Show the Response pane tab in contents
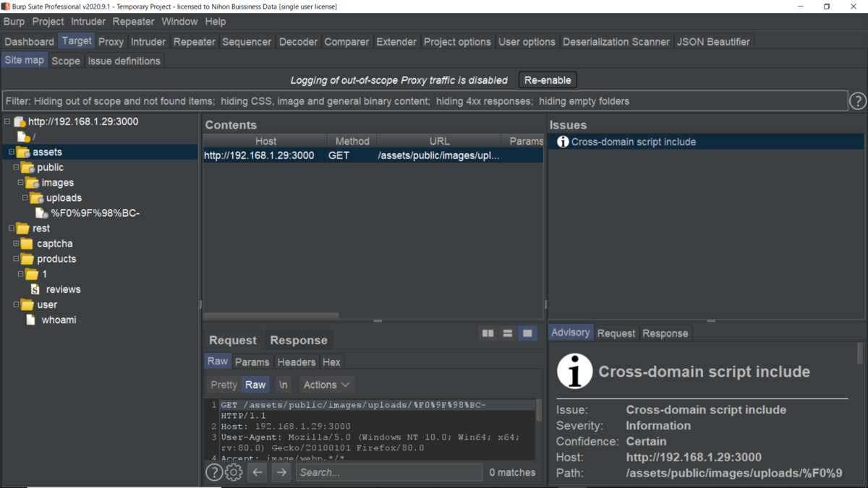Screen dimensions: 868x488 [x=299, y=340]
